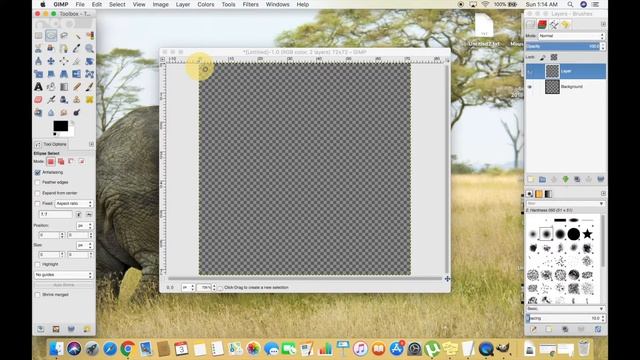Open the Position unit px dropdown
The height and width of the screenshot is (360, 640).
pos(84,225)
